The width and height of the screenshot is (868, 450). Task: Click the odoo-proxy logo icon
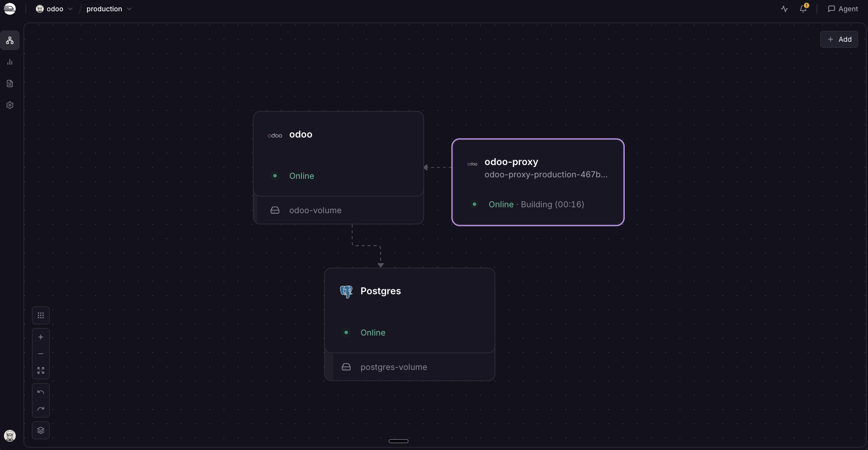[x=472, y=164]
